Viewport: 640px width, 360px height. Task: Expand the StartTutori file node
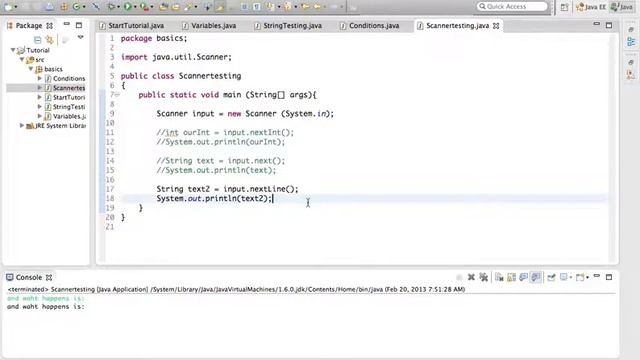coord(40,97)
